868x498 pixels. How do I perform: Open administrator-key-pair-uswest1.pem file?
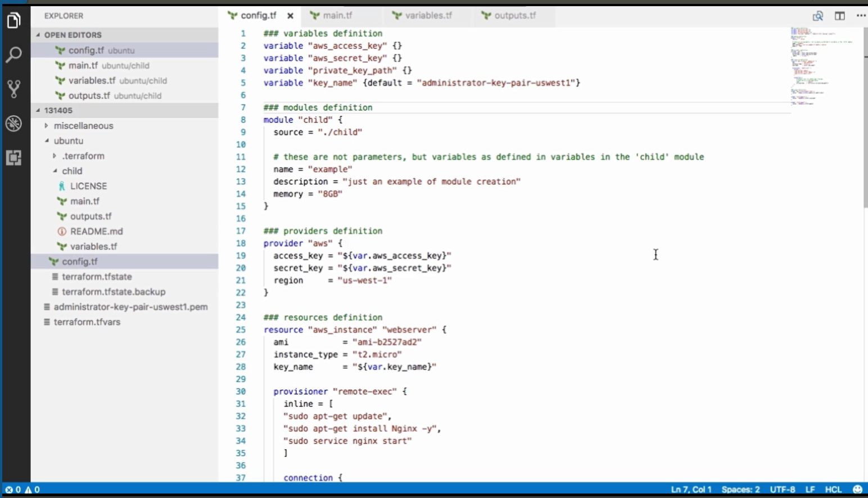[x=124, y=307]
